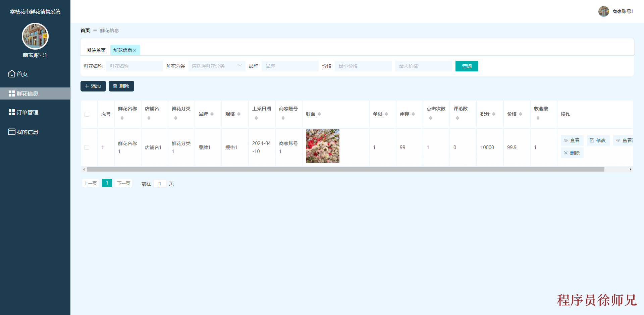644x315 pixels.
Task: Sort by 价格 using its sort arrows
Action: tap(521, 114)
